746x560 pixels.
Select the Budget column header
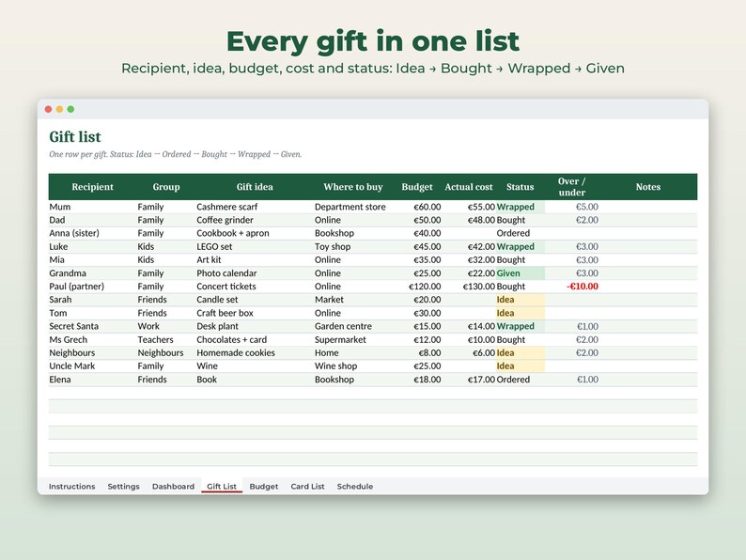pyautogui.click(x=417, y=187)
